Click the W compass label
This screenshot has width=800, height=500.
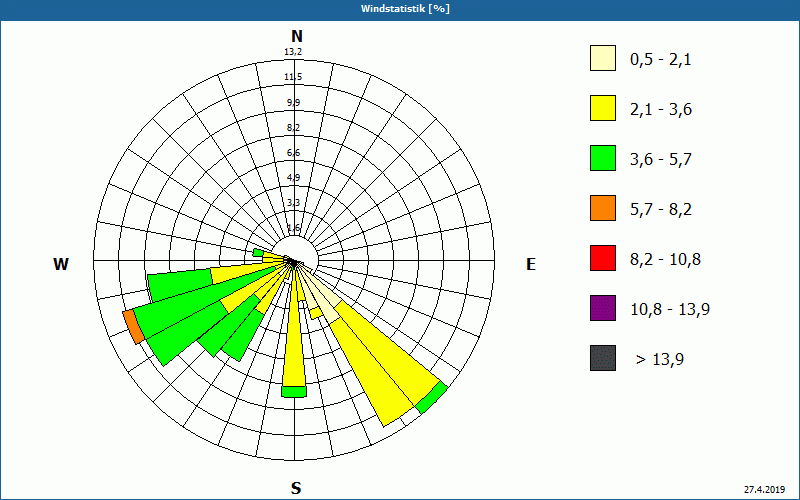click(x=61, y=264)
